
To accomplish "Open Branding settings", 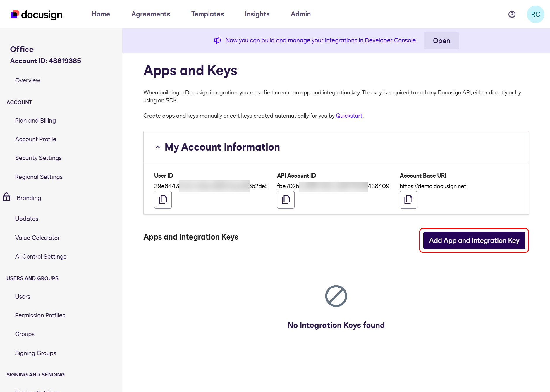I will click(29, 198).
